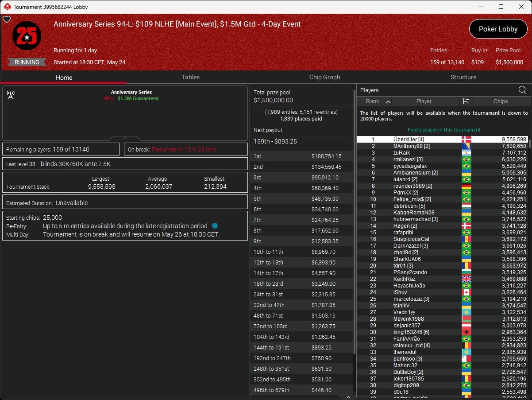Open the Chip Graph tab
This screenshot has height=400, width=532.
(324, 77)
